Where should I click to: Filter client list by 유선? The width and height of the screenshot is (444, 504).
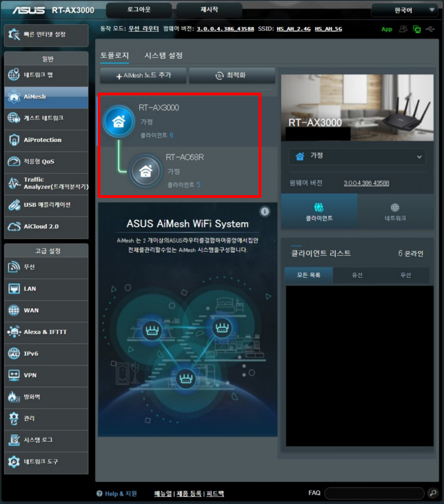357,275
